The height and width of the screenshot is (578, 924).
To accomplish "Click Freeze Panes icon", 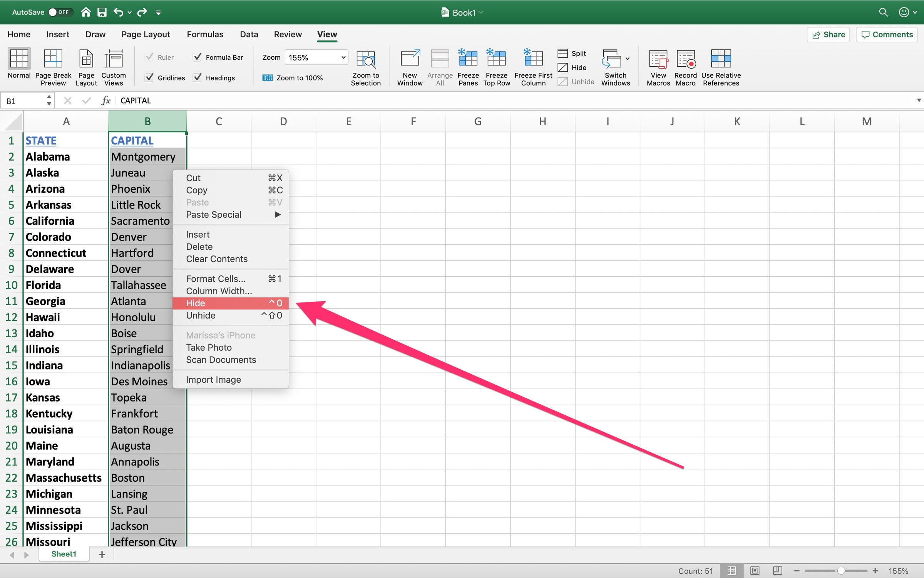I will coord(468,58).
